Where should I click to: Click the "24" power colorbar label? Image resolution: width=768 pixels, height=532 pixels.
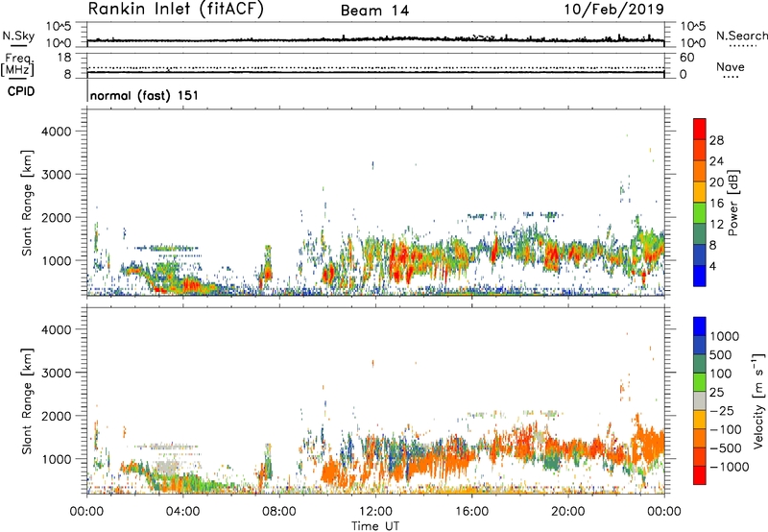(x=716, y=161)
